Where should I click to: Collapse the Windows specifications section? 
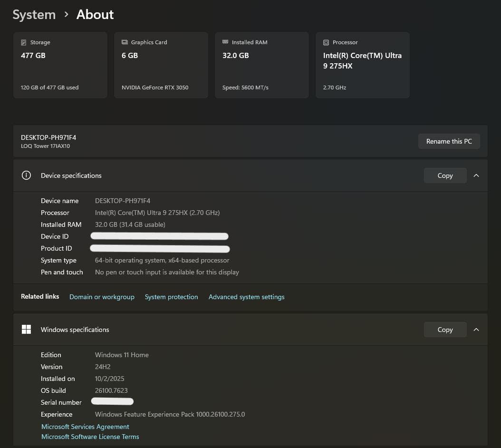pos(476,330)
